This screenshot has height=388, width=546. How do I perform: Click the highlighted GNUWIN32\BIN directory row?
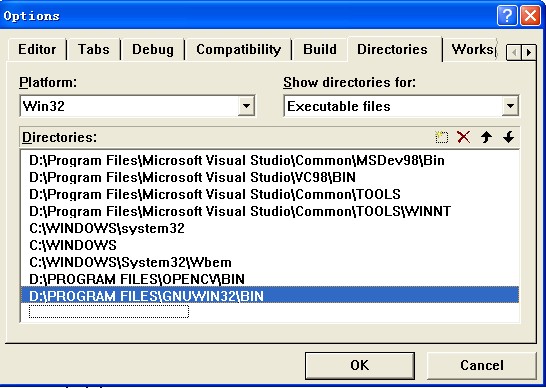[x=270, y=296]
